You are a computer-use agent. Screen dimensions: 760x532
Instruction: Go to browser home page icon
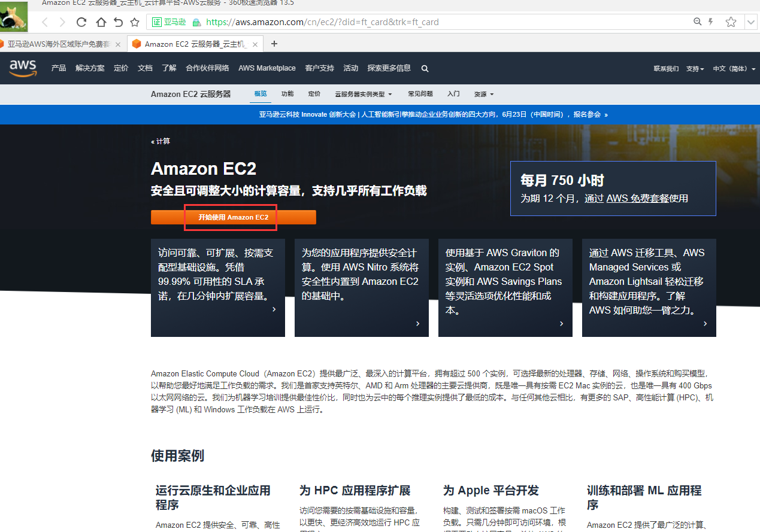click(101, 22)
